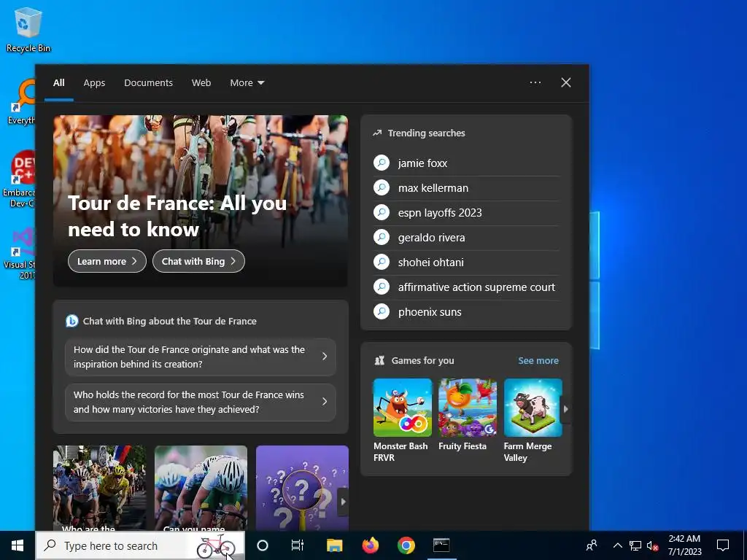
Task: Click search icon beside jamie foxx
Action: tap(382, 163)
